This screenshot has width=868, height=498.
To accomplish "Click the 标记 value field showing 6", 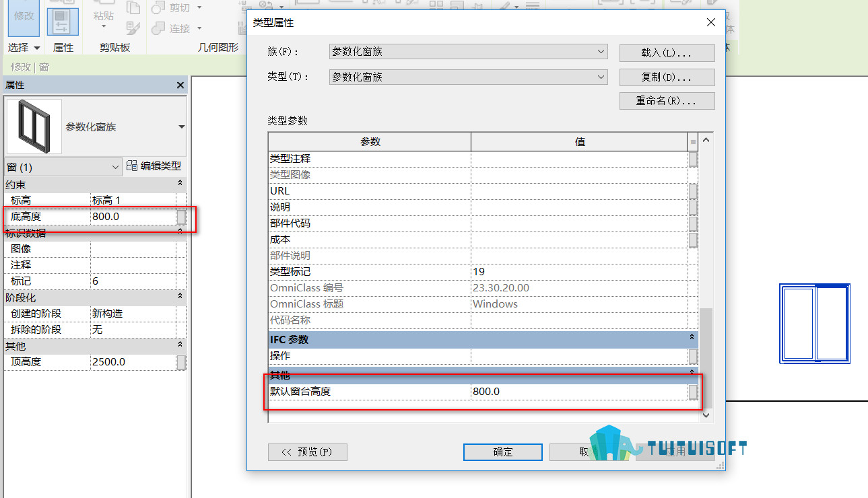I will coord(133,281).
